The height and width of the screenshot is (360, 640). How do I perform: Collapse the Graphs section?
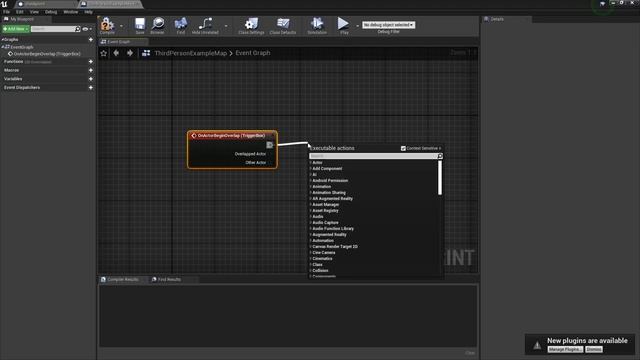pyautogui.click(x=2, y=40)
